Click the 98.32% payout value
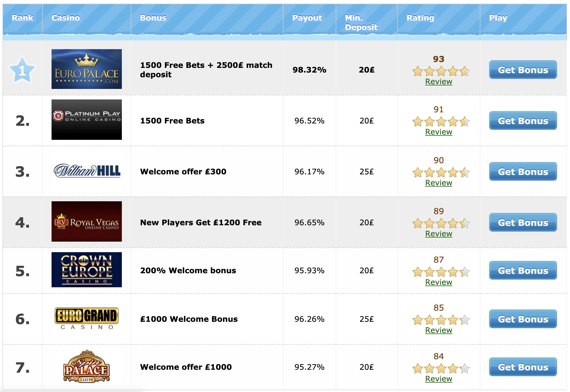This screenshot has width=570, height=392. point(309,70)
